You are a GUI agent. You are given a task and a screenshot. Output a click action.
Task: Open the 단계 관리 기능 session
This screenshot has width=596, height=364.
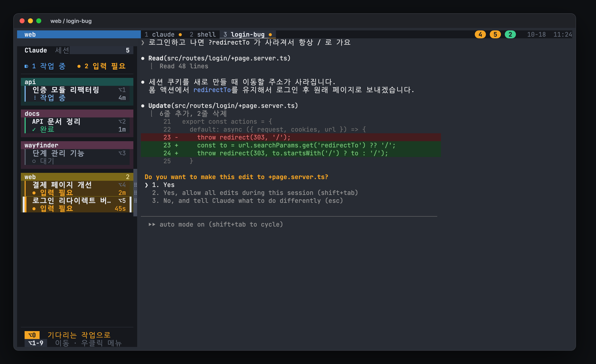pos(77,157)
